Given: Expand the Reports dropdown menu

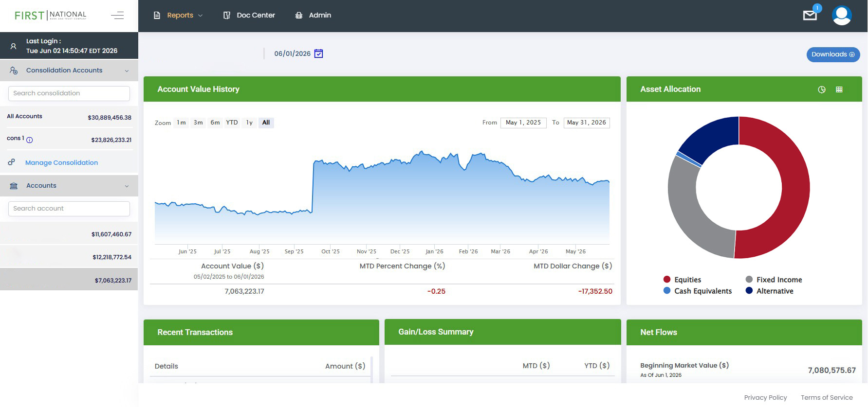Looking at the screenshot, I should tap(178, 16).
